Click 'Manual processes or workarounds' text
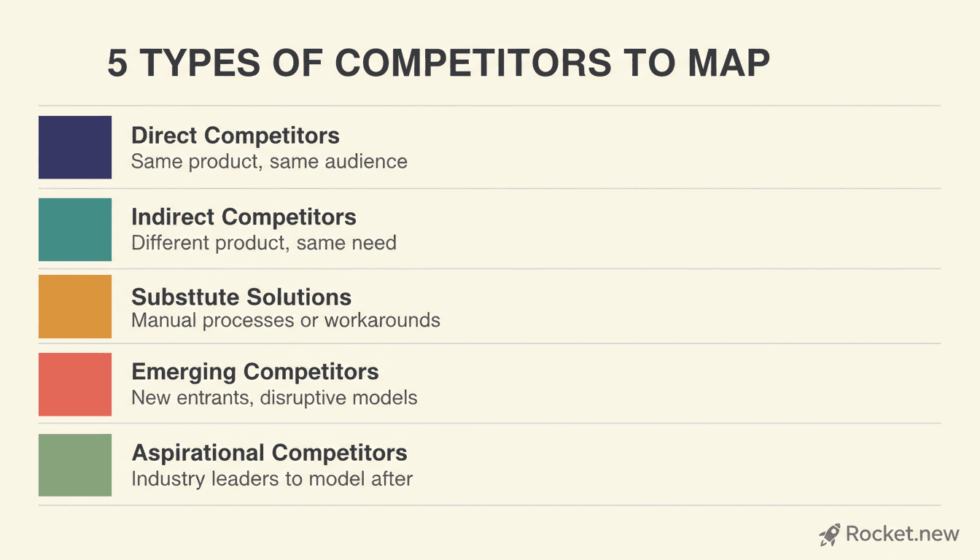Image resolution: width=980 pixels, height=560 pixels. 286,320
